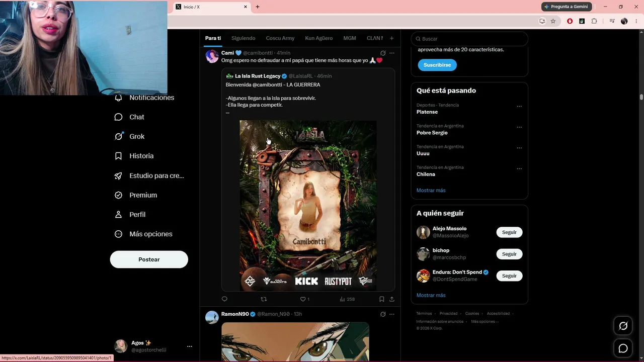Follow bichop

pos(509,254)
